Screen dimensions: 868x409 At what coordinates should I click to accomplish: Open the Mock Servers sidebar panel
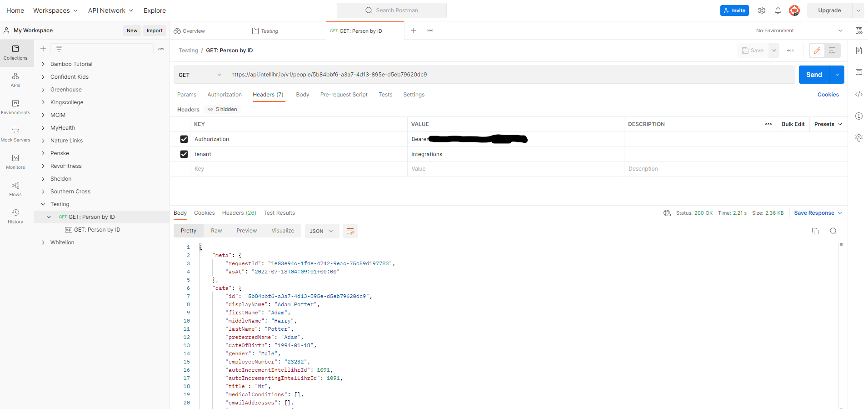(x=15, y=135)
